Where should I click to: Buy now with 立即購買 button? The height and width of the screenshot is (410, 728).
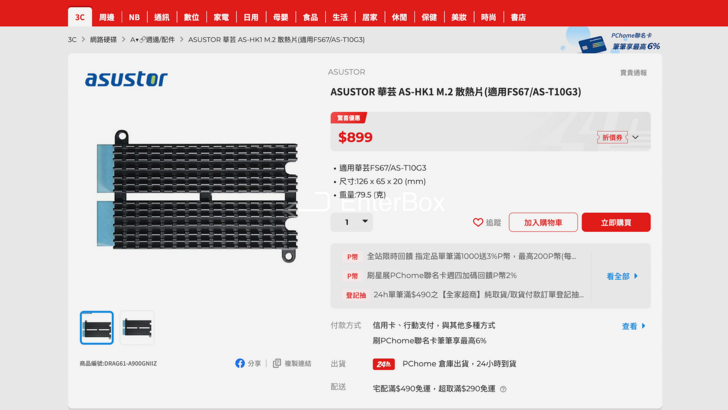coord(616,222)
